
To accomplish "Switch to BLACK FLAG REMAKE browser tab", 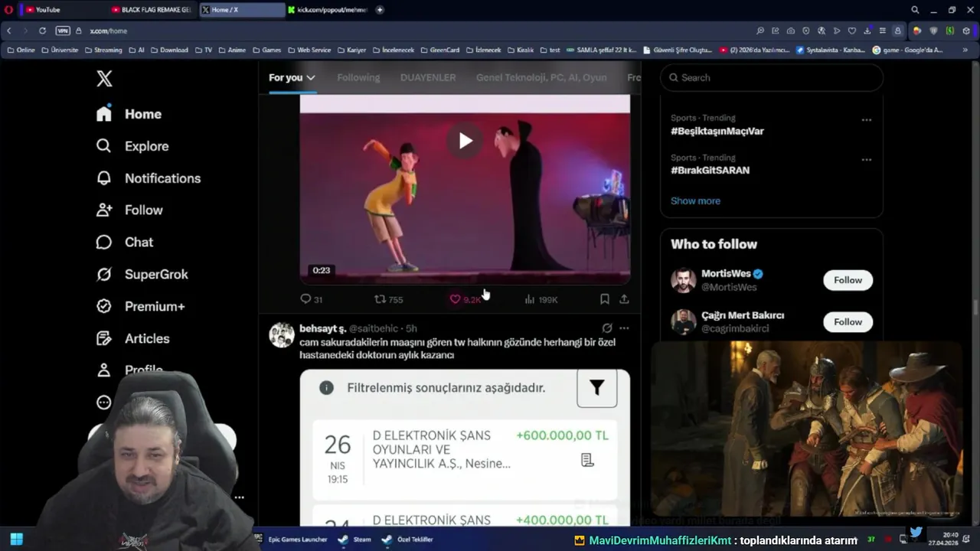I will coord(150,10).
